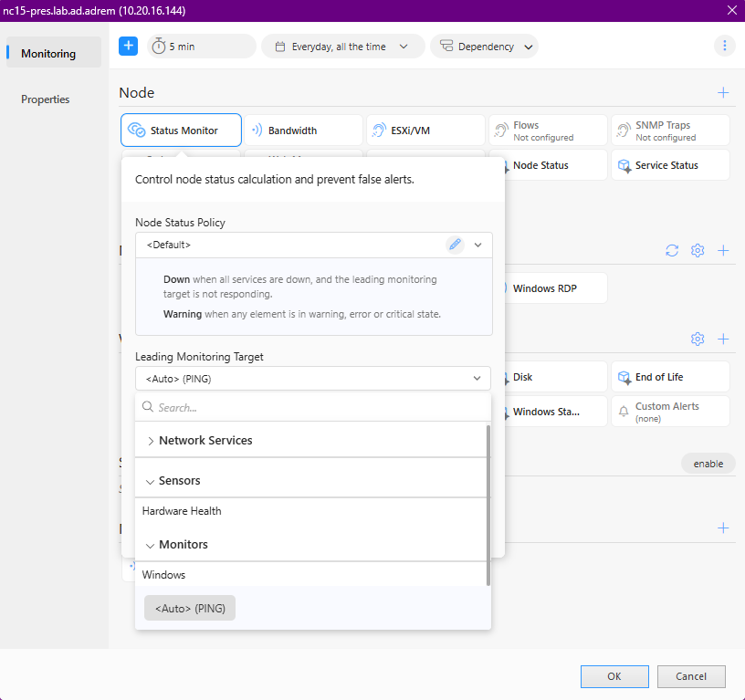The width and height of the screenshot is (745, 700).
Task: Open the End of Life tile
Action: click(x=670, y=377)
